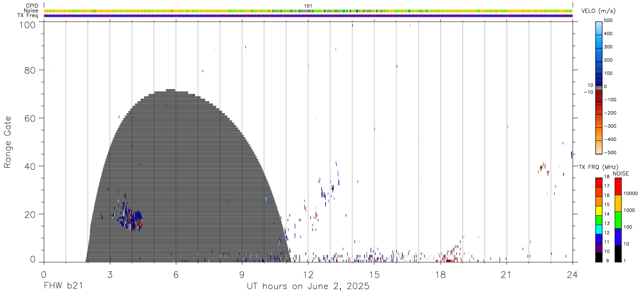Click the 500 velocity scale label
644x297 pixels.
coord(609,21)
